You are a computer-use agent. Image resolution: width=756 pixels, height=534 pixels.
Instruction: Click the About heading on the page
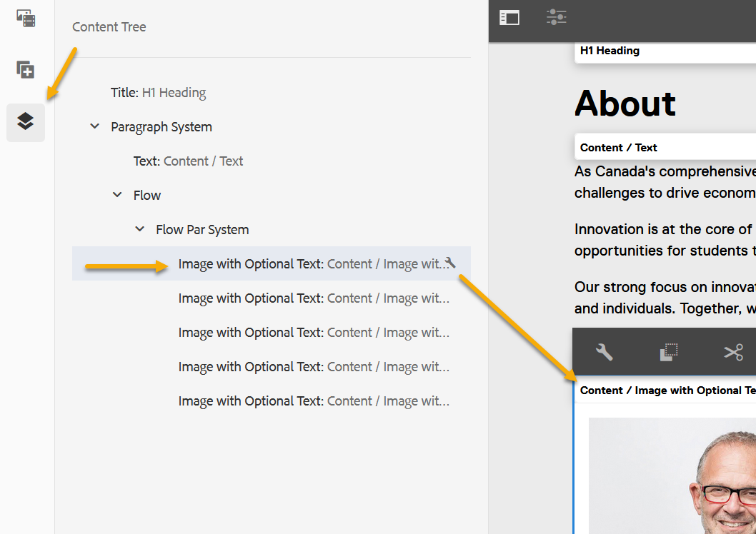coord(625,104)
